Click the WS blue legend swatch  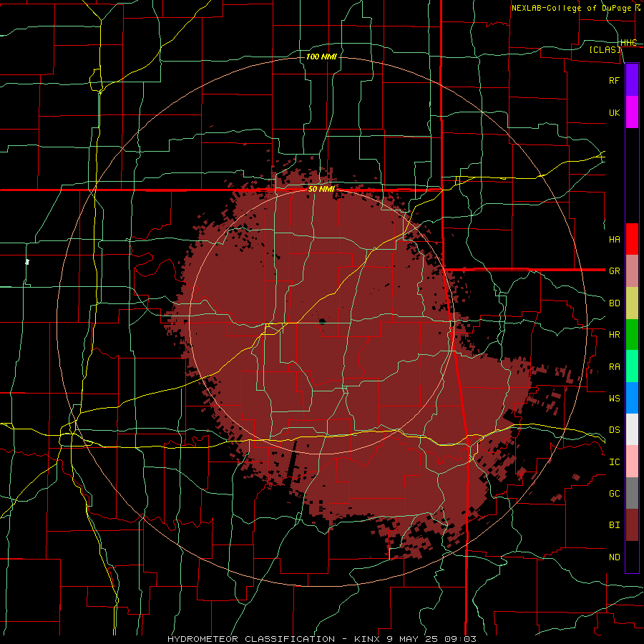pos(632,398)
